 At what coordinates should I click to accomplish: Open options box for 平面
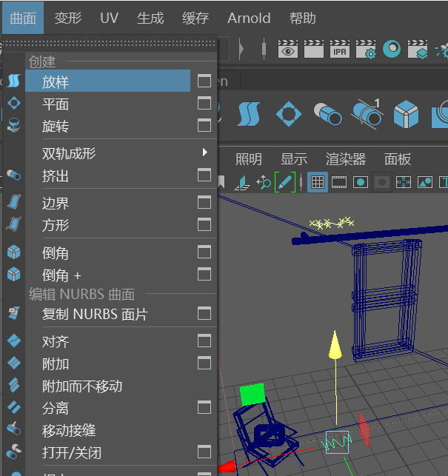coord(204,103)
